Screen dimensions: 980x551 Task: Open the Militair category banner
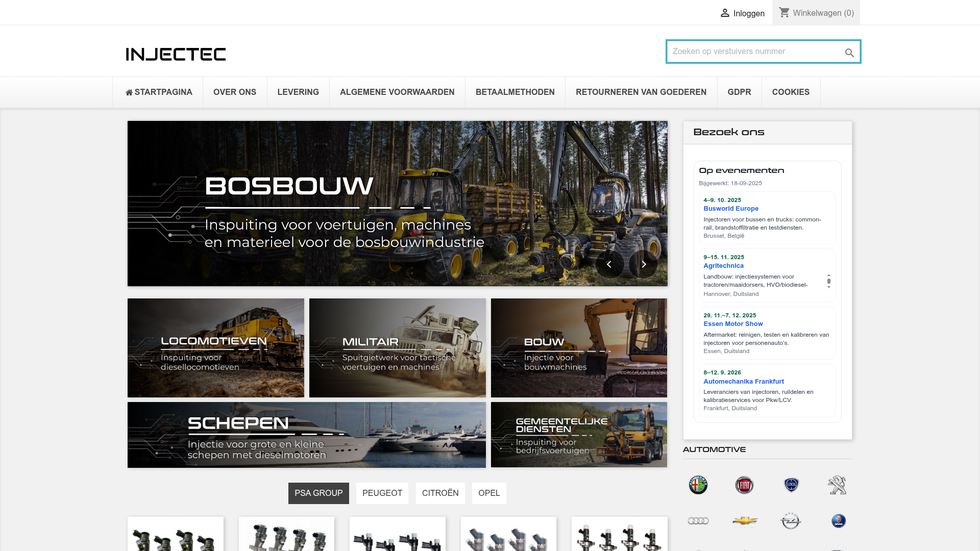click(398, 348)
